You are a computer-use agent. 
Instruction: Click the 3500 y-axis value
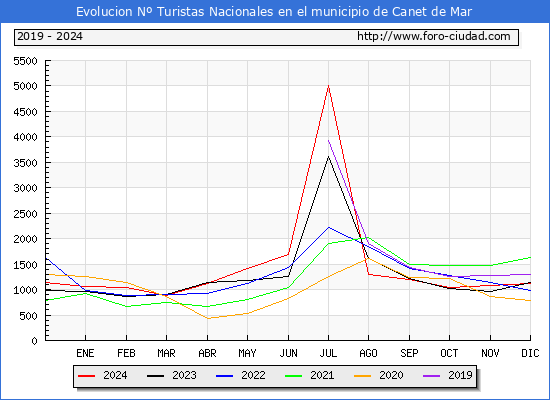25,163
